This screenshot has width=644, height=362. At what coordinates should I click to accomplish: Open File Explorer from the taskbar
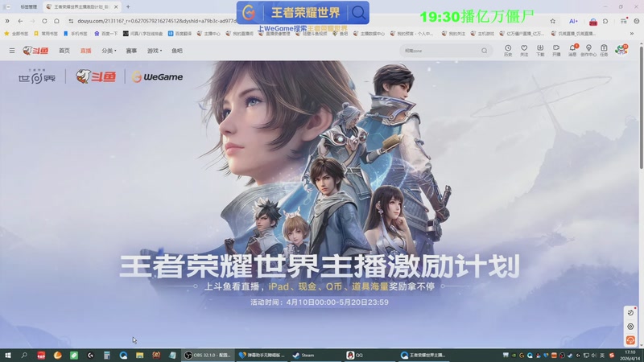139,356
